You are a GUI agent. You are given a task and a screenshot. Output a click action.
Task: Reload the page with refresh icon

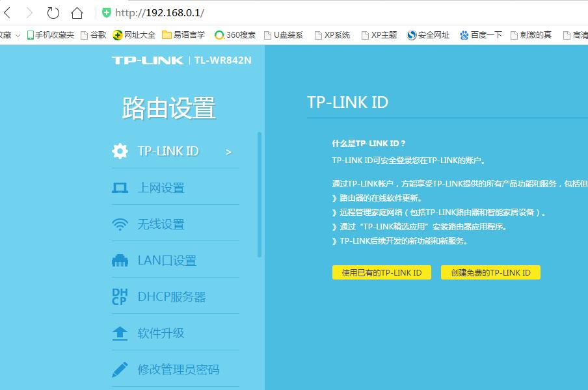[53, 13]
